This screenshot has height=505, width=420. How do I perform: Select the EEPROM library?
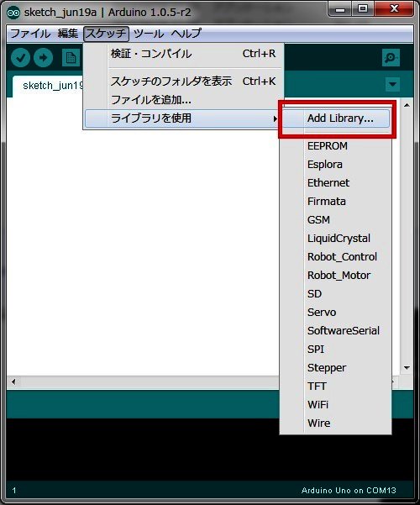336,146
